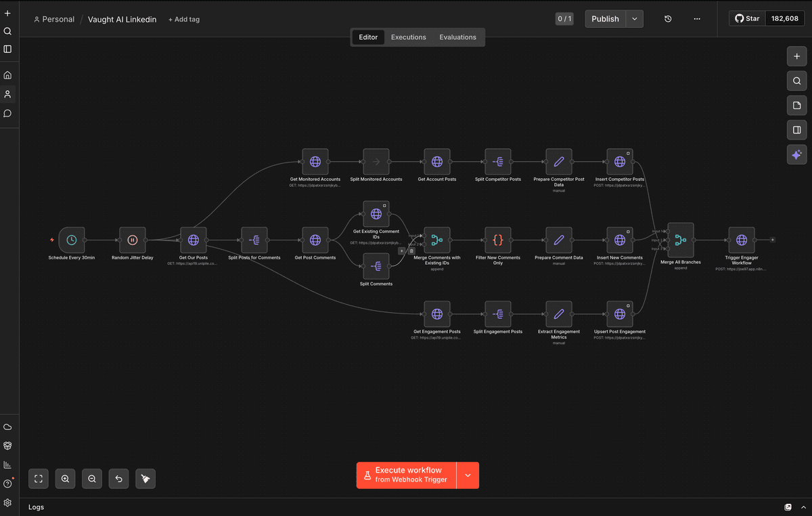The image size is (812, 516).
Task: Add a tag to the workflow
Action: point(183,19)
